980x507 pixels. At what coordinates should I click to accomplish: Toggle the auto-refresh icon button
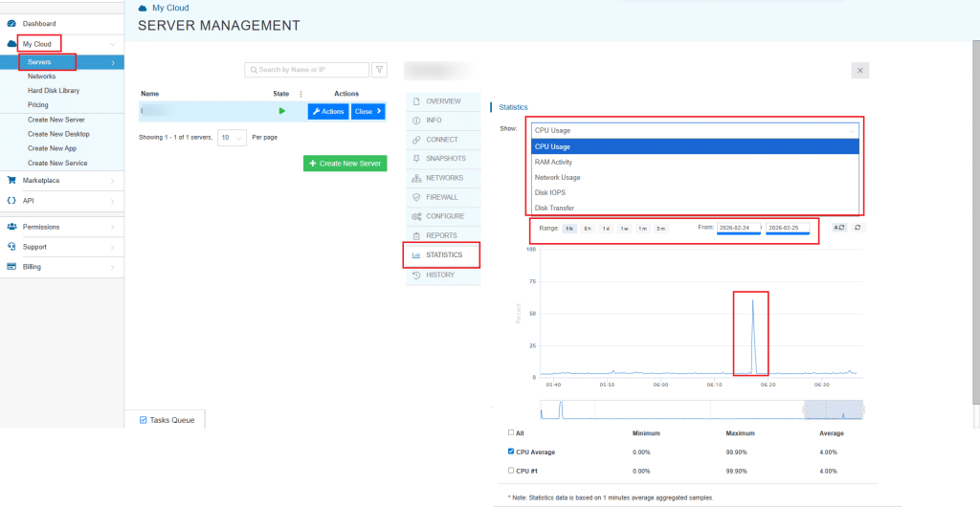coord(838,227)
